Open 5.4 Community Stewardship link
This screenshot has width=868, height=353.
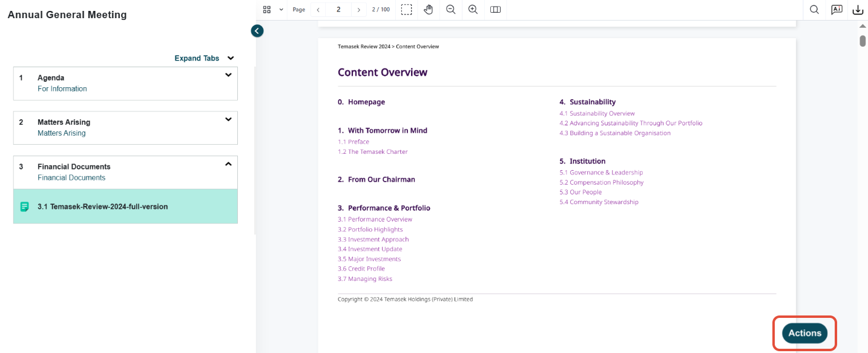599,202
